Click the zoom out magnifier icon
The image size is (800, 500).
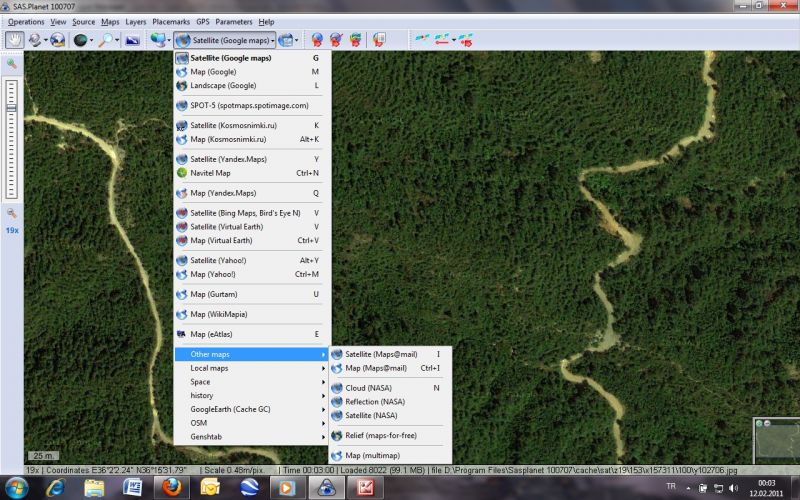coord(12,213)
